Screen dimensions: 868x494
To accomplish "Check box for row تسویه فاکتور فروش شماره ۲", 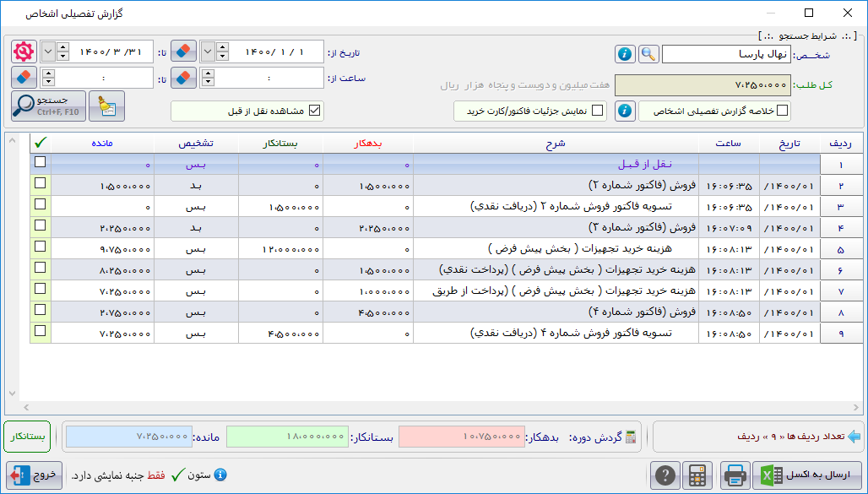I will click(x=41, y=204).
